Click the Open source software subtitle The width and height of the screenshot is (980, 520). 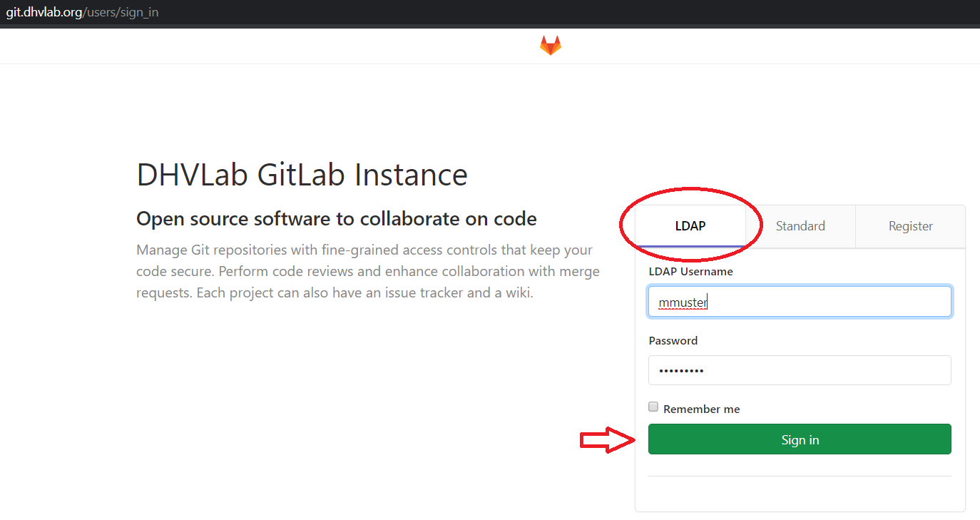(336, 219)
